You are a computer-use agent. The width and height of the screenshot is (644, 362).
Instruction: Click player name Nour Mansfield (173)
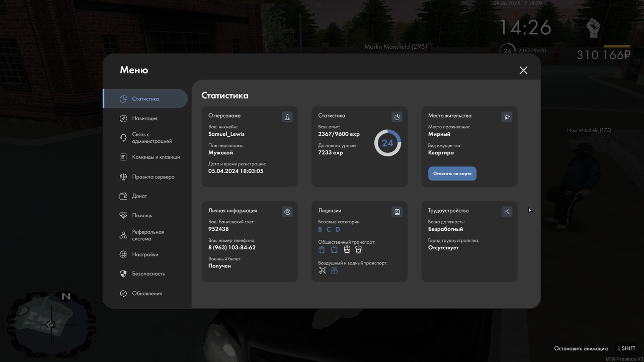click(589, 130)
